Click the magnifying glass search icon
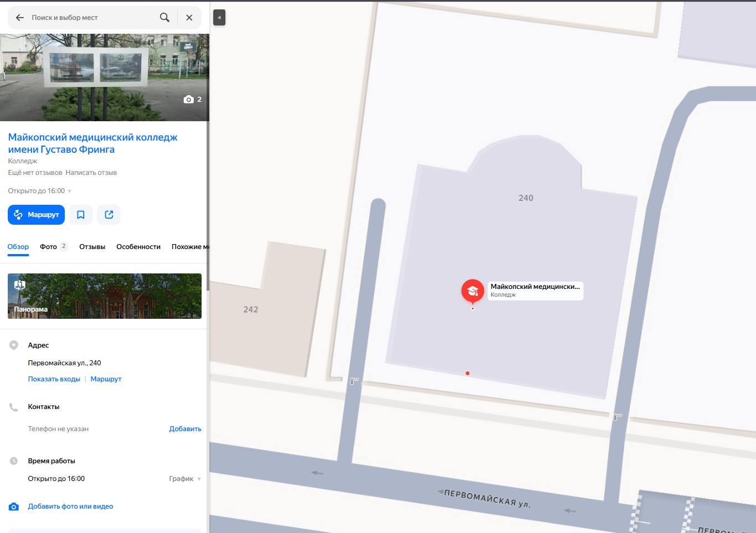 tap(164, 18)
